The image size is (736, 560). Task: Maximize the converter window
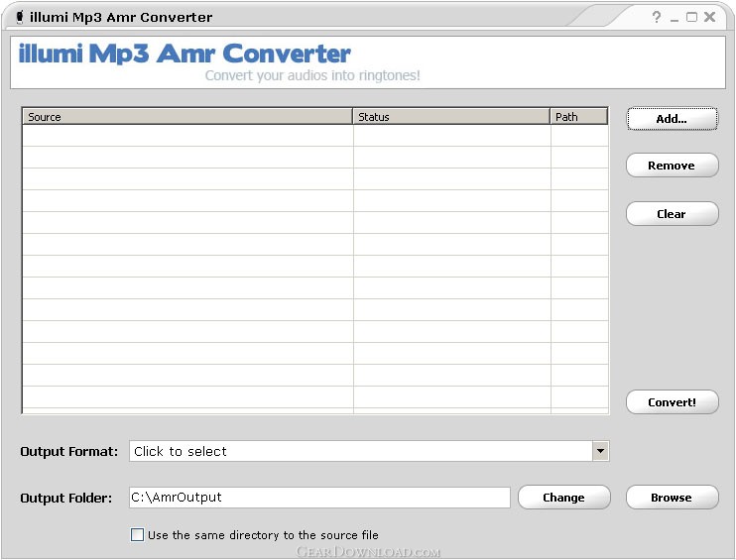(691, 18)
